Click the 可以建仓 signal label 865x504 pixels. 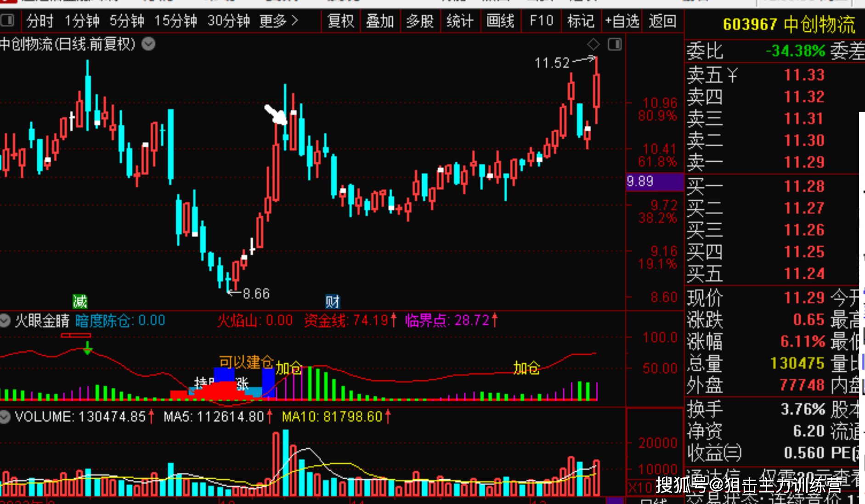coord(246,362)
